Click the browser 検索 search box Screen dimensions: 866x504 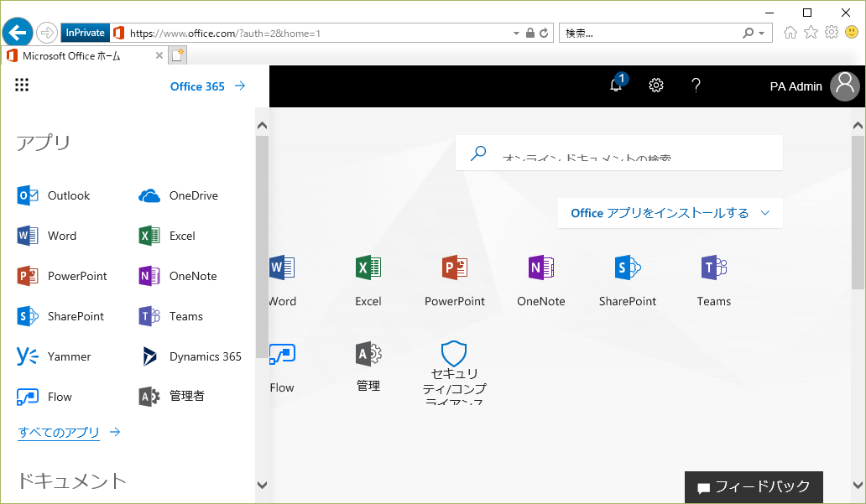pyautogui.click(x=652, y=33)
